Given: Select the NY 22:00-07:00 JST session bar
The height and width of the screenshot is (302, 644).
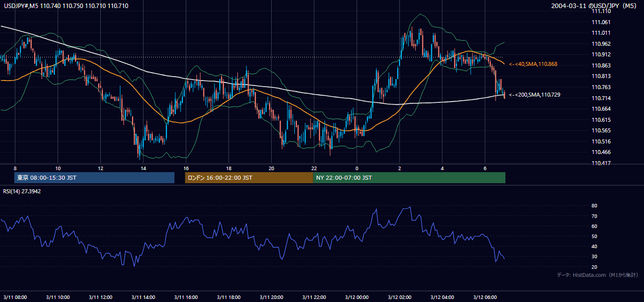Looking at the screenshot, I should click(409, 178).
